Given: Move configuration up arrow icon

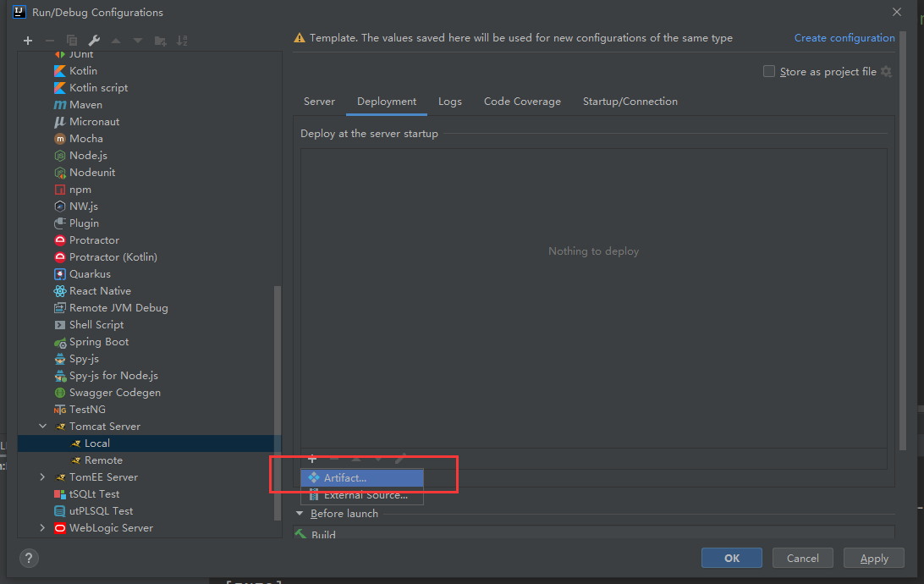Looking at the screenshot, I should point(116,41).
